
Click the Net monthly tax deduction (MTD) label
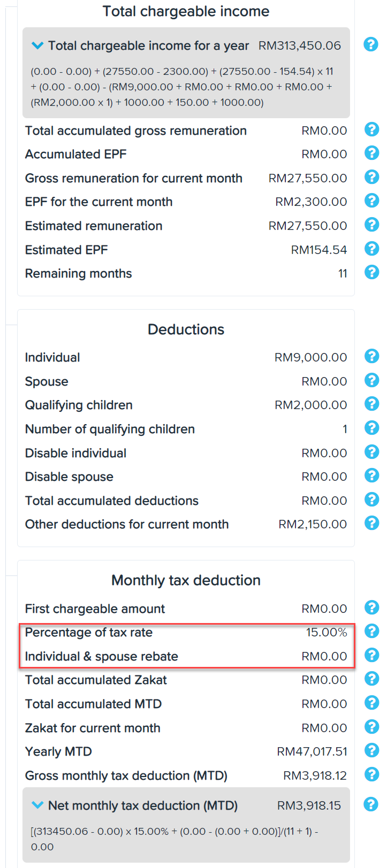[143, 805]
